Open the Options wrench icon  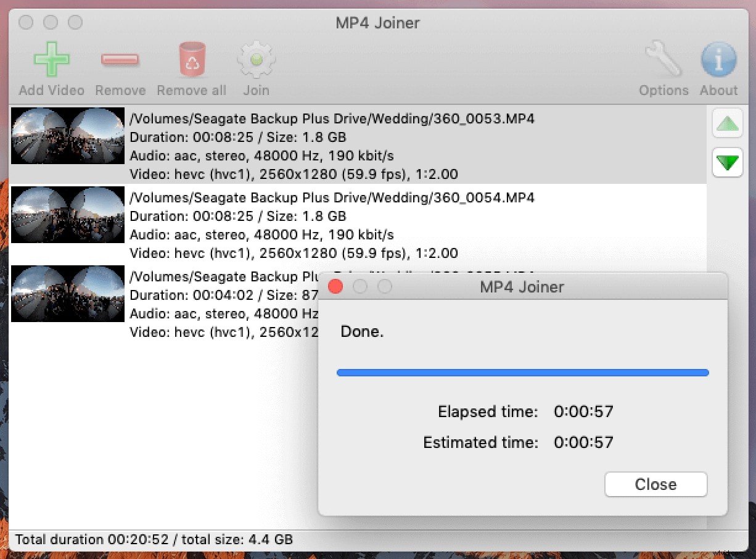pyautogui.click(x=663, y=60)
